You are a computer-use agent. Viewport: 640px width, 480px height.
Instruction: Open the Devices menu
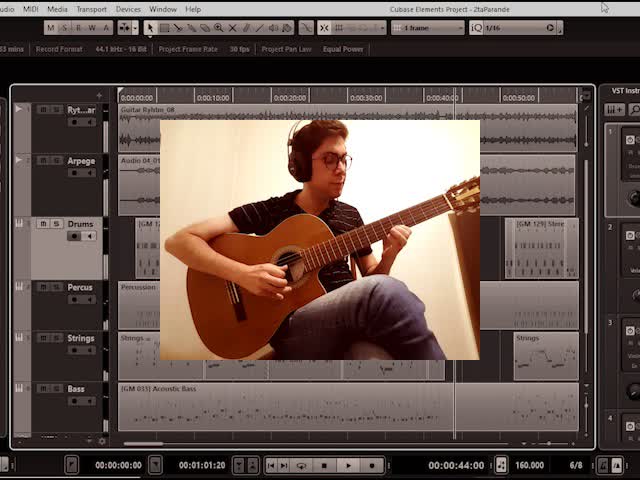click(128, 9)
